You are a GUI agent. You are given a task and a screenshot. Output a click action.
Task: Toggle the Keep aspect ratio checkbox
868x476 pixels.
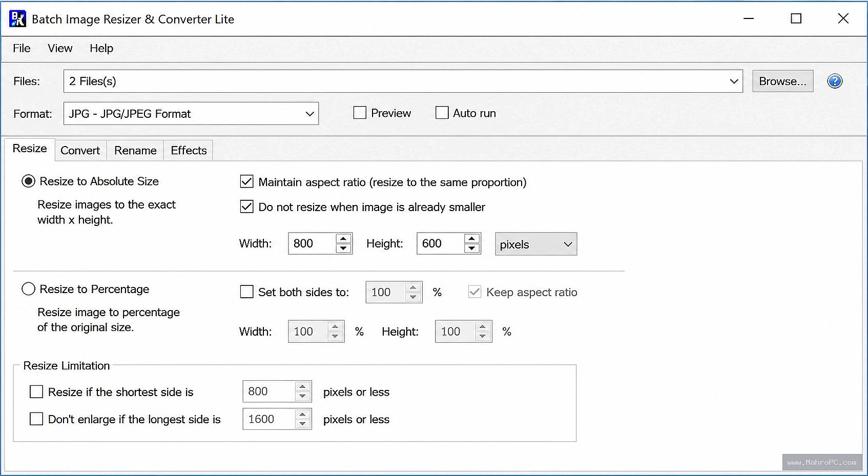point(474,292)
